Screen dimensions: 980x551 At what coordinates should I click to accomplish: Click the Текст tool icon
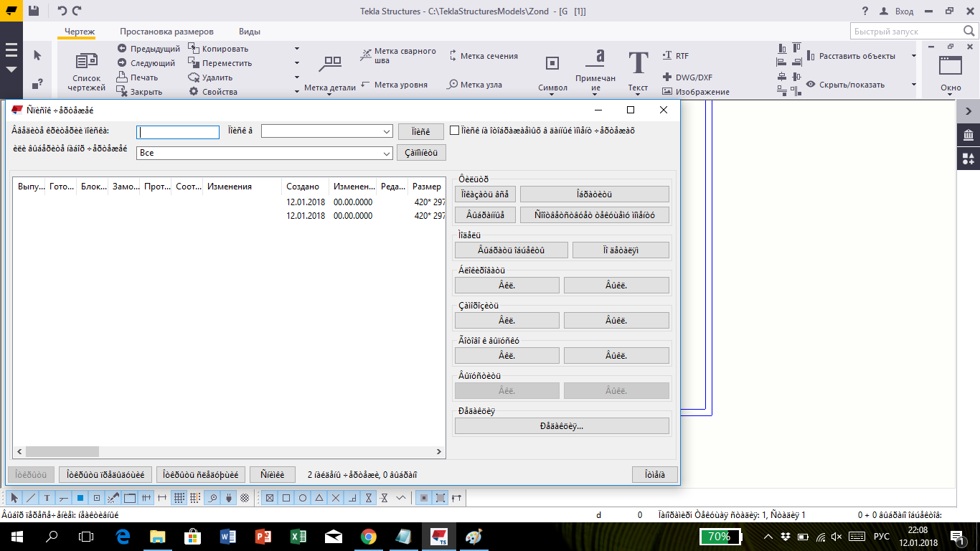point(638,63)
